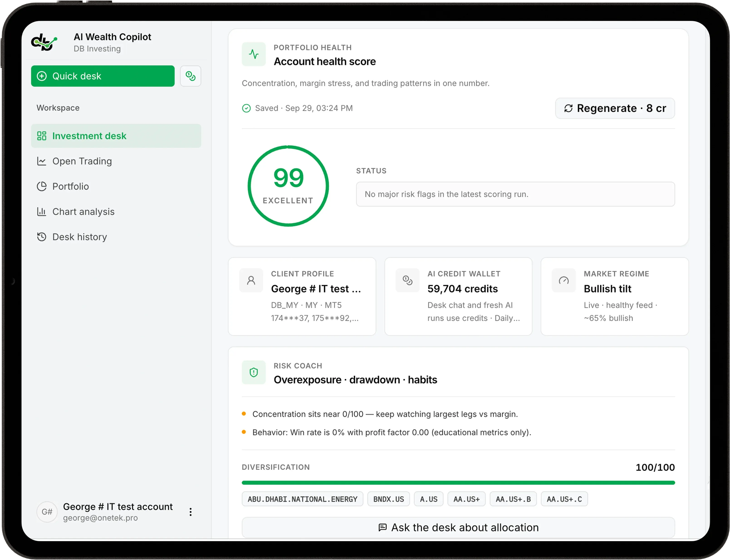
Task: Open Chart analysis page
Action: click(116, 212)
